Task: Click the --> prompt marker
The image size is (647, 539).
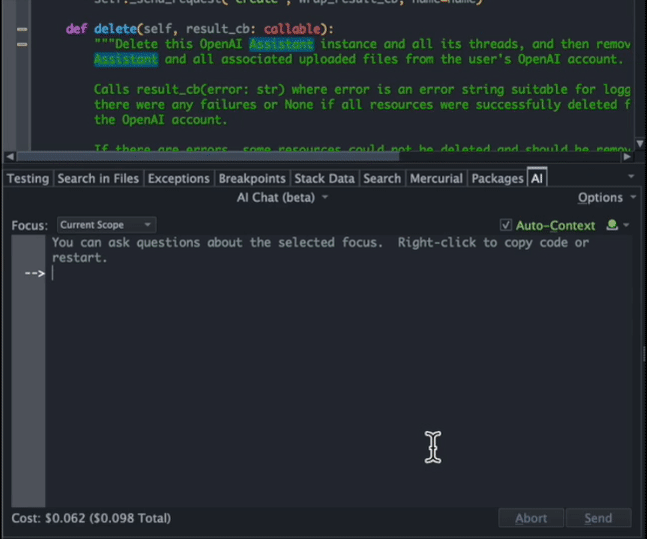Action: coord(35,273)
